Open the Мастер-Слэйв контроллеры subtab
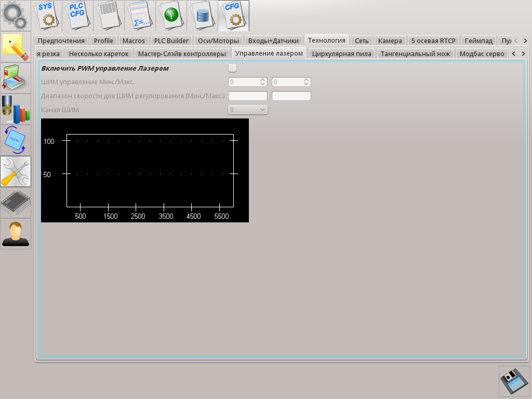 coord(182,54)
